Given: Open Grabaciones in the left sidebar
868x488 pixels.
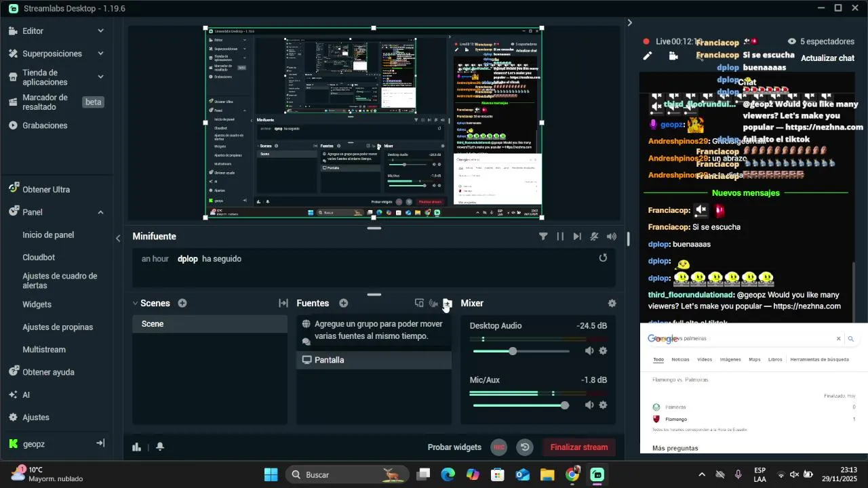Looking at the screenshot, I should (x=45, y=125).
